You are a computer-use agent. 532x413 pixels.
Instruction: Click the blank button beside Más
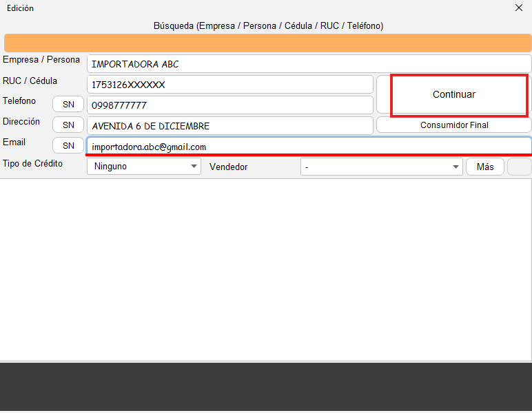tap(519, 167)
